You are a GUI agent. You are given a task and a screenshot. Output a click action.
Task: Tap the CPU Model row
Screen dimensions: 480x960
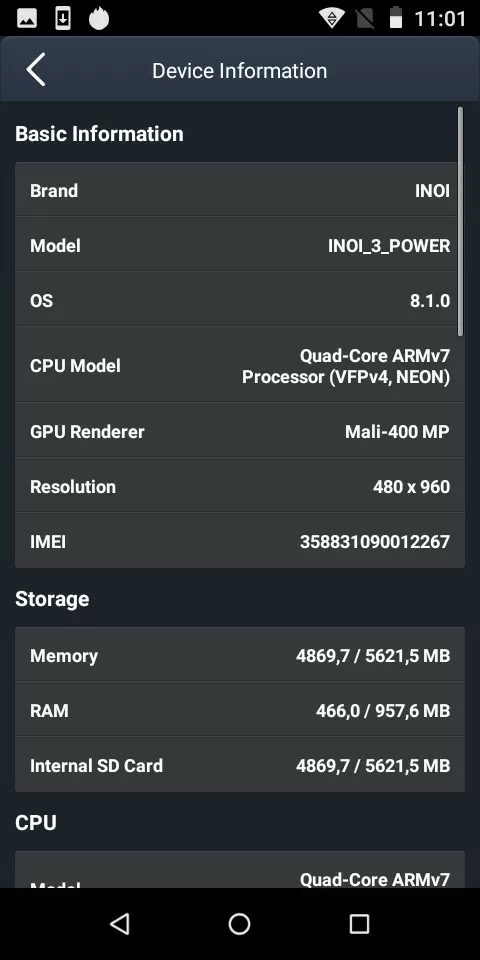pos(240,365)
